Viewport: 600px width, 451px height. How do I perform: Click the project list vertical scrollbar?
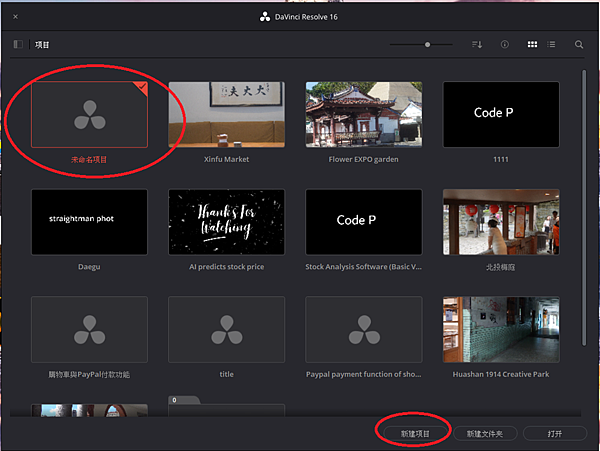click(584, 207)
